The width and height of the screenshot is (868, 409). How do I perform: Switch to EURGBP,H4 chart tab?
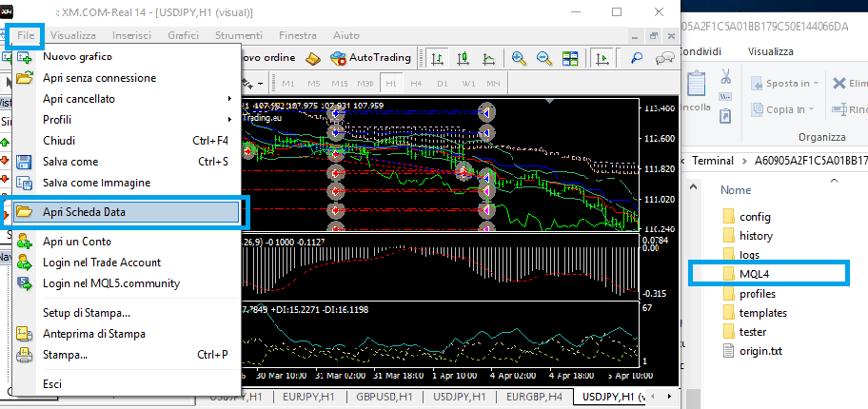(535, 397)
